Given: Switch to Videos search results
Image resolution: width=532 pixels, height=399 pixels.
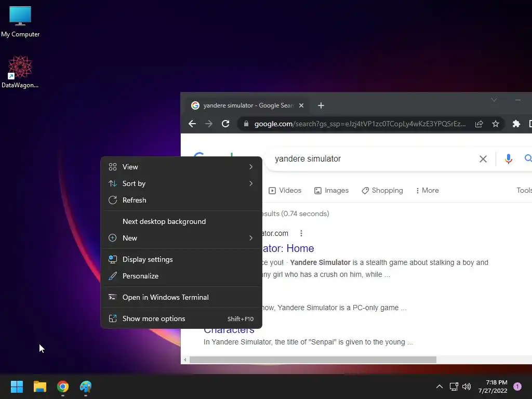Looking at the screenshot, I should click(285, 190).
